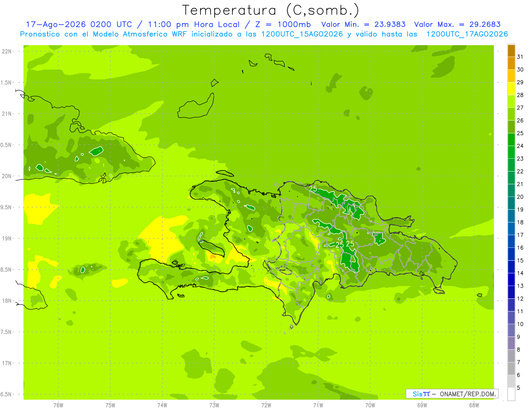Pick the orange swatch between 30 and 31
Image resolution: width=532 pixels, height=411 pixels.
click(x=511, y=63)
